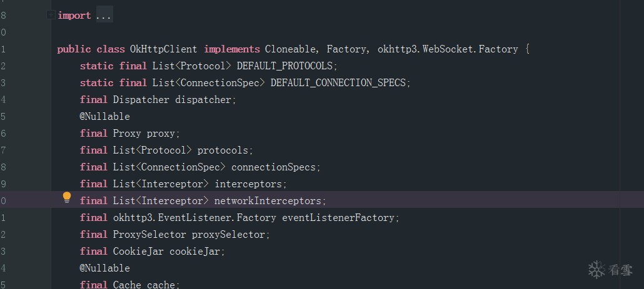Expand the folded import block toggle
This screenshot has height=289, width=644.
51,16
